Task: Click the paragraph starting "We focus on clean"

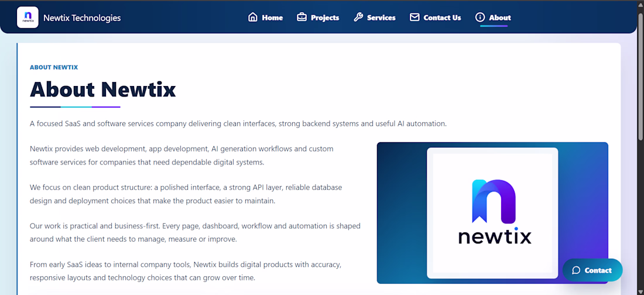Action: click(186, 194)
